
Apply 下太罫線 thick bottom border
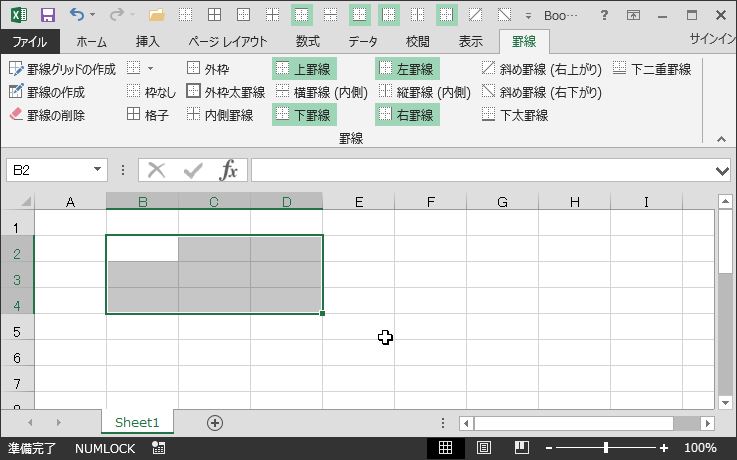(515, 115)
